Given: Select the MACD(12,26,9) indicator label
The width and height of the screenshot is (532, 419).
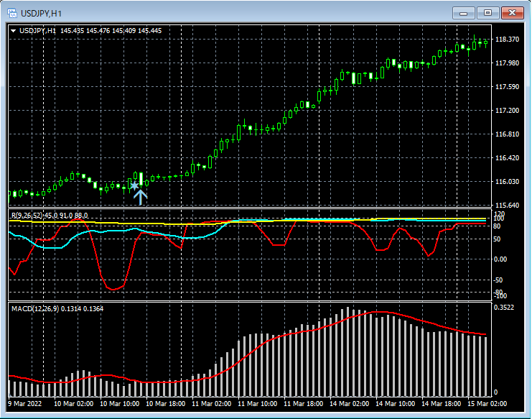Looking at the screenshot, I should (x=34, y=308).
